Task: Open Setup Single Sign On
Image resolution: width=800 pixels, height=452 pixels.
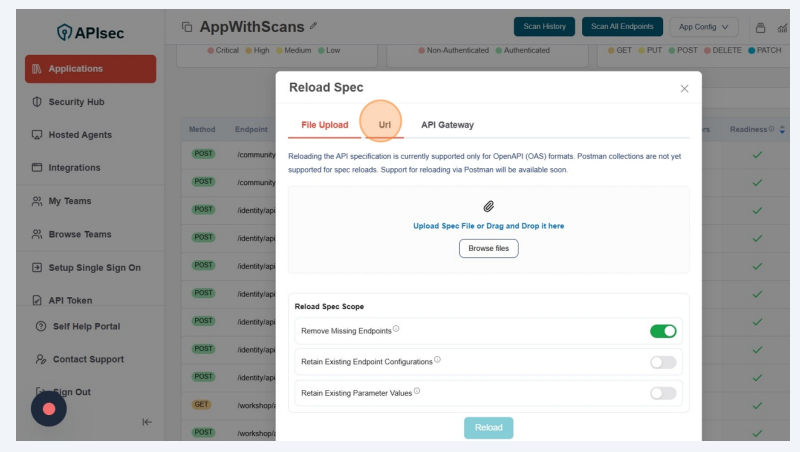Action: pos(94,268)
